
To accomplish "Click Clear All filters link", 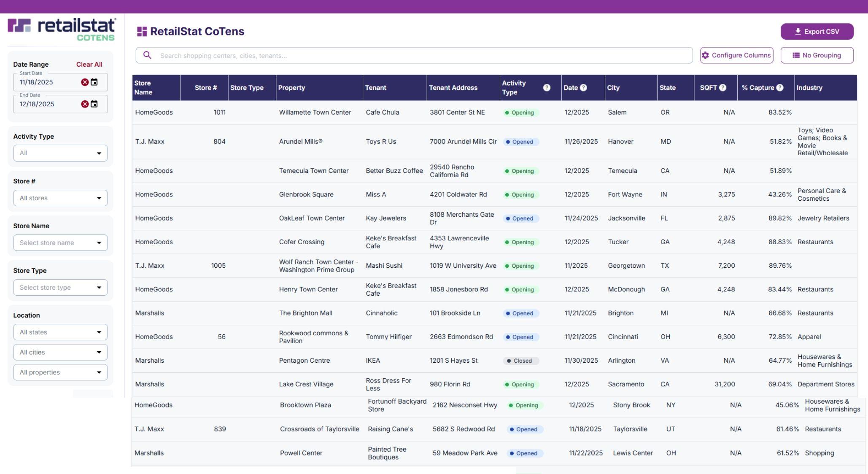I will coord(89,65).
